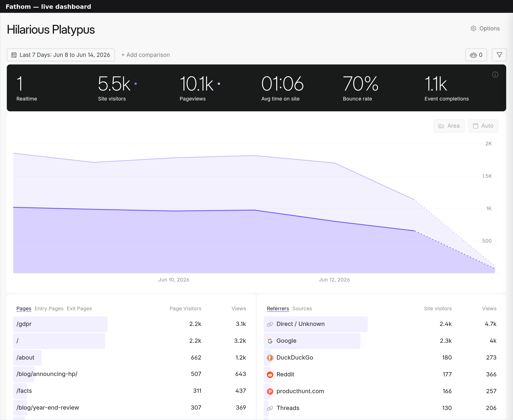The height and width of the screenshot is (420, 513).
Task: Click the Threads link icon
Action: click(x=270, y=408)
